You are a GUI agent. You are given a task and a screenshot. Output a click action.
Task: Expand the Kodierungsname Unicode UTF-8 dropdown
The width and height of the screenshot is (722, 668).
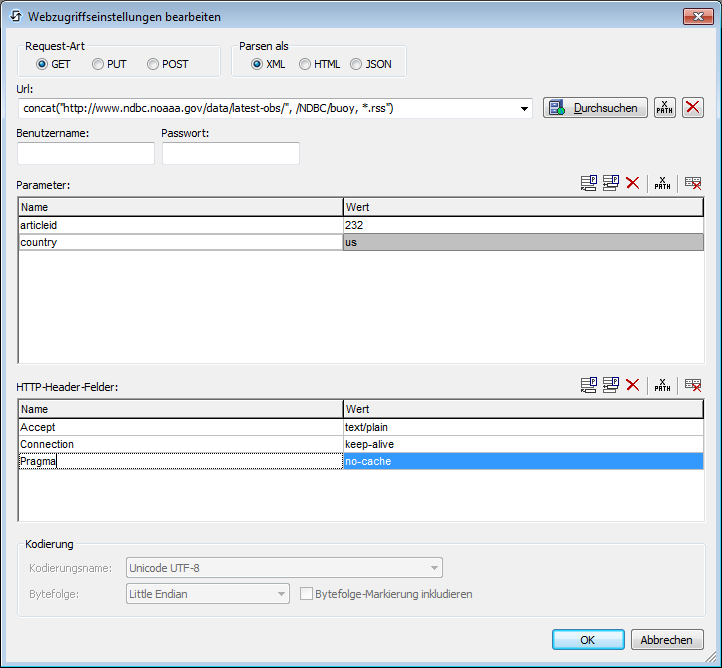click(434, 568)
